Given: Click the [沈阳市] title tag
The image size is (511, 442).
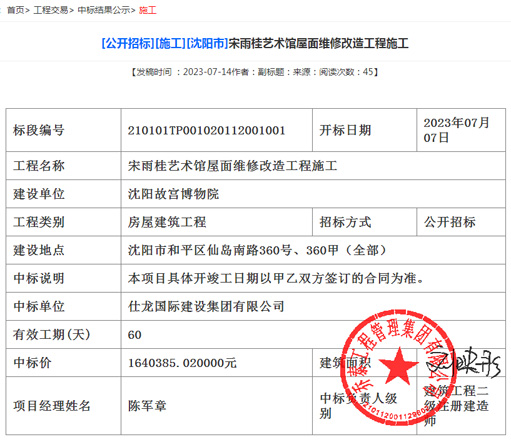Looking at the screenshot, I should point(207,43).
